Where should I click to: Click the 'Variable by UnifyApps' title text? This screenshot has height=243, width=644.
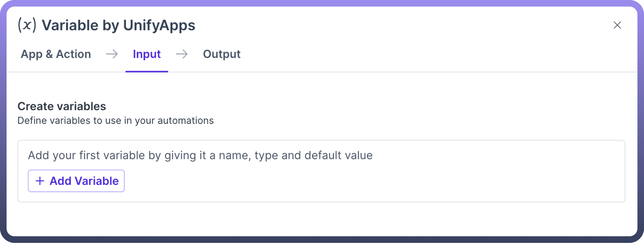pos(118,25)
